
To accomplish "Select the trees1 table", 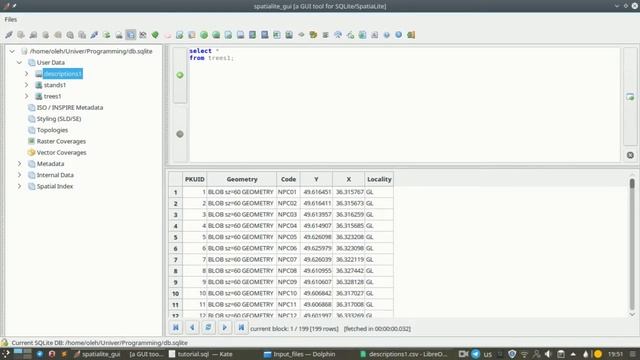I will pos(52,96).
